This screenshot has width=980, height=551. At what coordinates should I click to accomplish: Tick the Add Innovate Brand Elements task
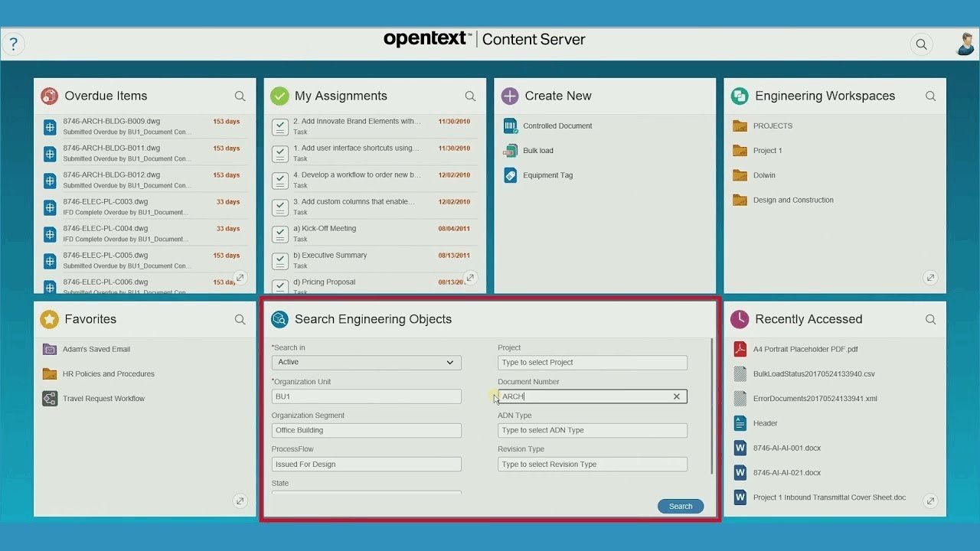(x=280, y=126)
